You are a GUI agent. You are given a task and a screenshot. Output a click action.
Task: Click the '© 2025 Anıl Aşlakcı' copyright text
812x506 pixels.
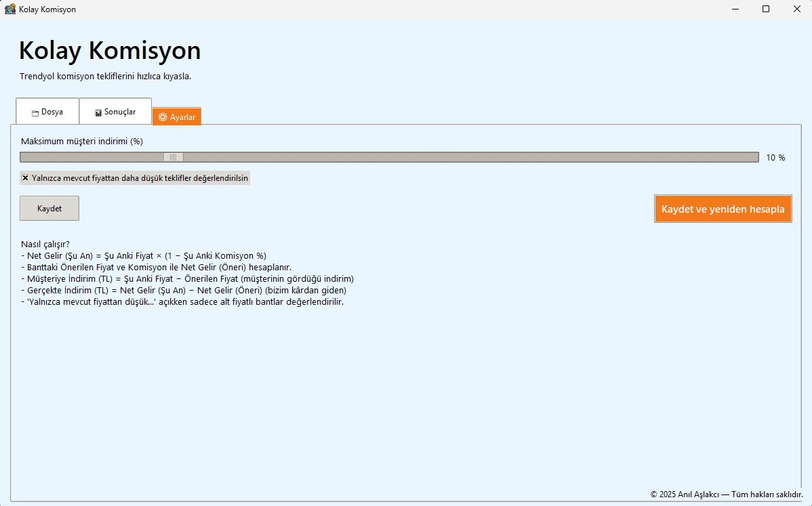coord(727,494)
